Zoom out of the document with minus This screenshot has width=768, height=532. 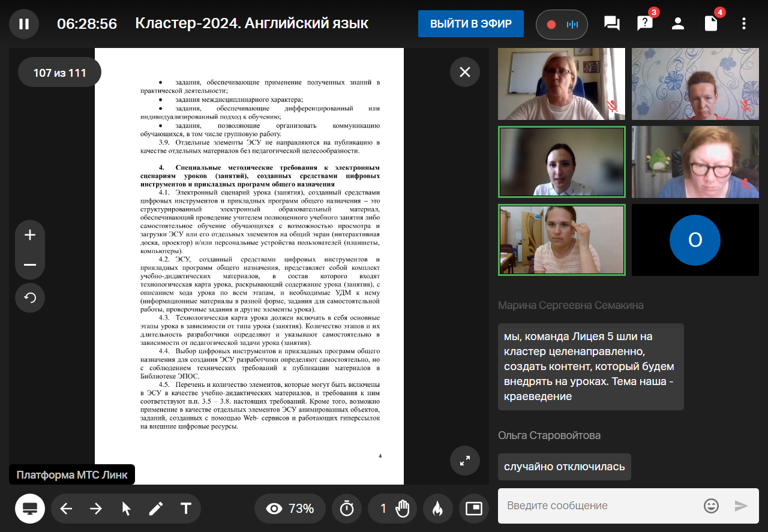point(30,265)
